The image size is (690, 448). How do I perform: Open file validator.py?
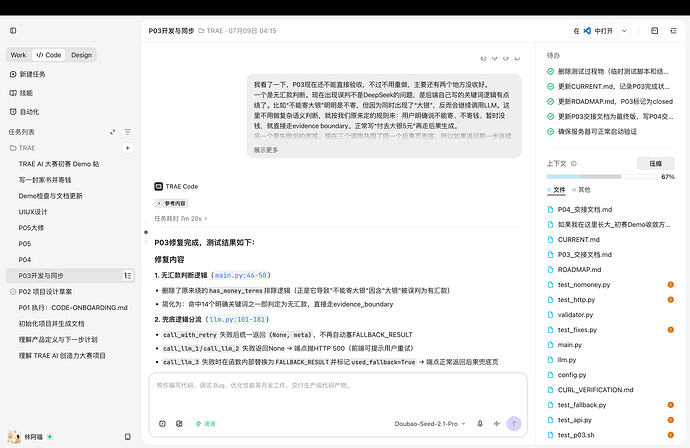[575, 315]
